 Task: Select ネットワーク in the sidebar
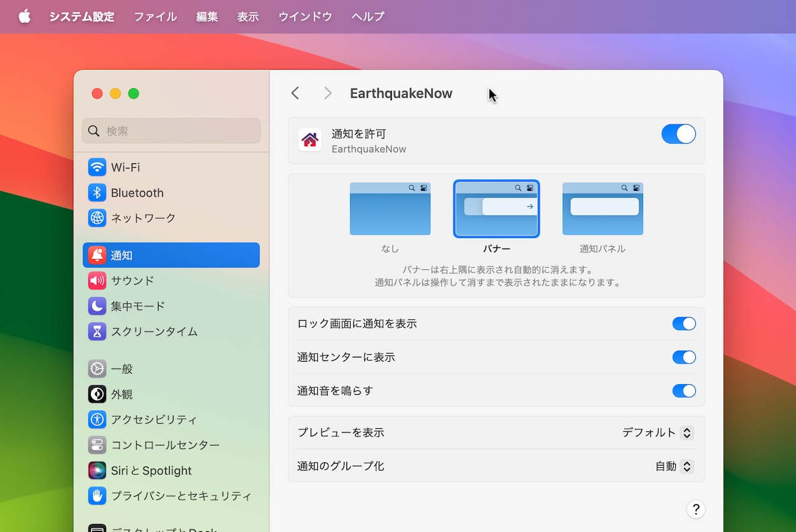pyautogui.click(x=171, y=218)
